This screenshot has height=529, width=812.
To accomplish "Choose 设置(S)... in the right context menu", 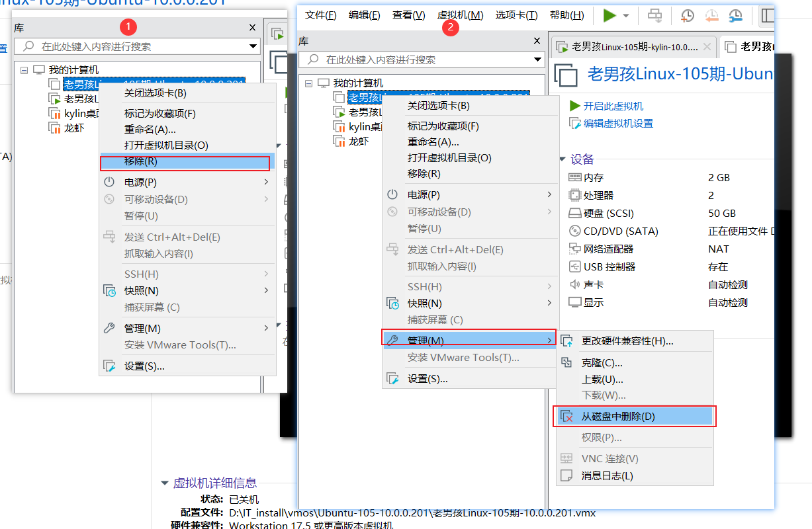I will (x=471, y=379).
